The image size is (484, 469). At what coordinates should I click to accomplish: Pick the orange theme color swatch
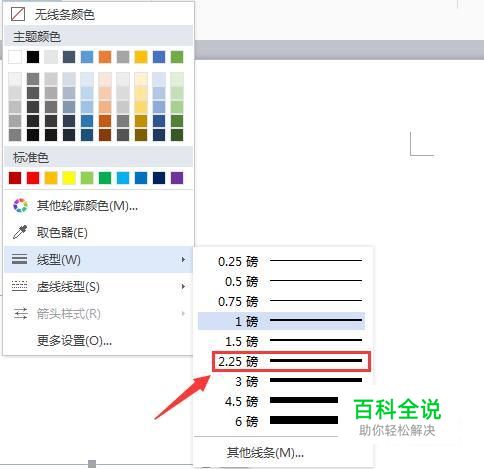point(105,57)
